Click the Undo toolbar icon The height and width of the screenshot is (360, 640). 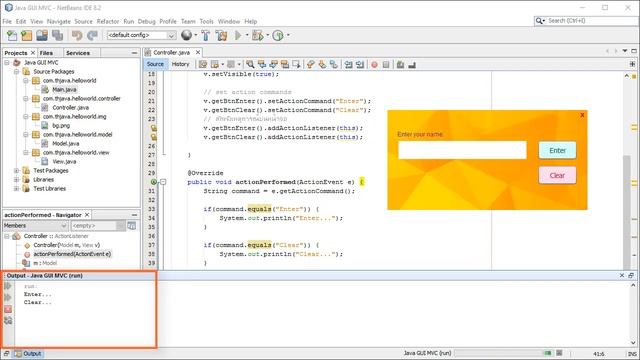click(77, 36)
